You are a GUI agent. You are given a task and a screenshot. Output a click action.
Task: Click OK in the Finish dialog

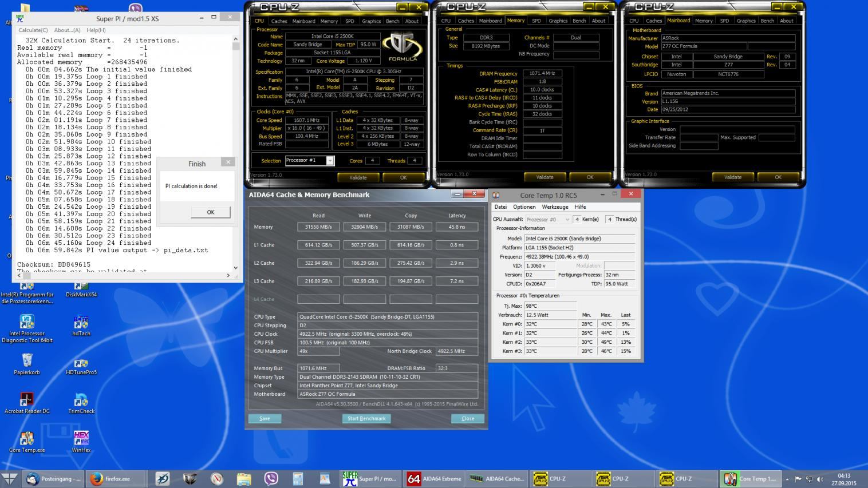click(211, 212)
